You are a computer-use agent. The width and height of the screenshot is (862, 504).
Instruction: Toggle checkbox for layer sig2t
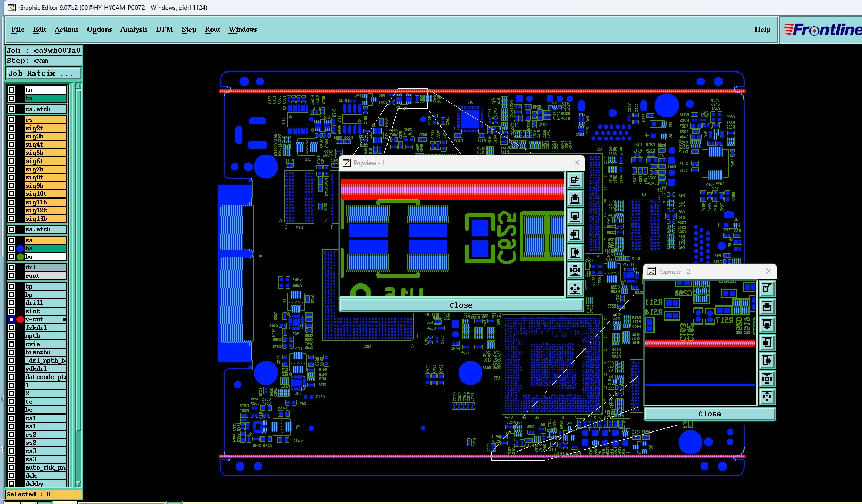[x=12, y=128]
